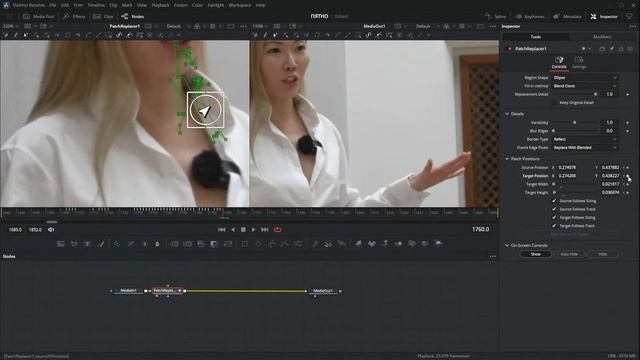Click the Hide on-screen controls button

[602, 254]
